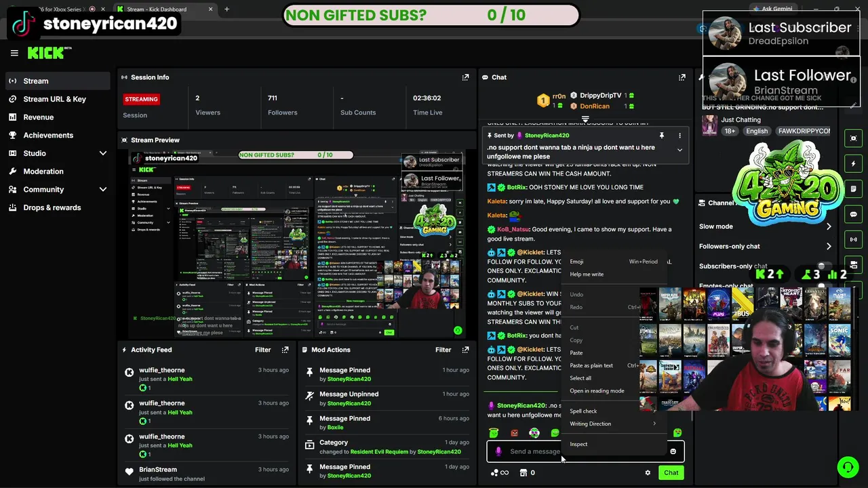Choose Help me write in context menu

614,274
